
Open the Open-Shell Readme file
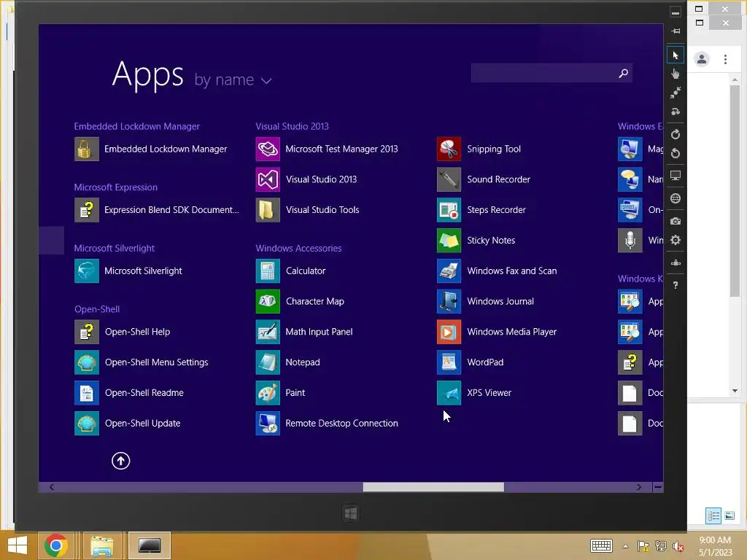(129, 393)
